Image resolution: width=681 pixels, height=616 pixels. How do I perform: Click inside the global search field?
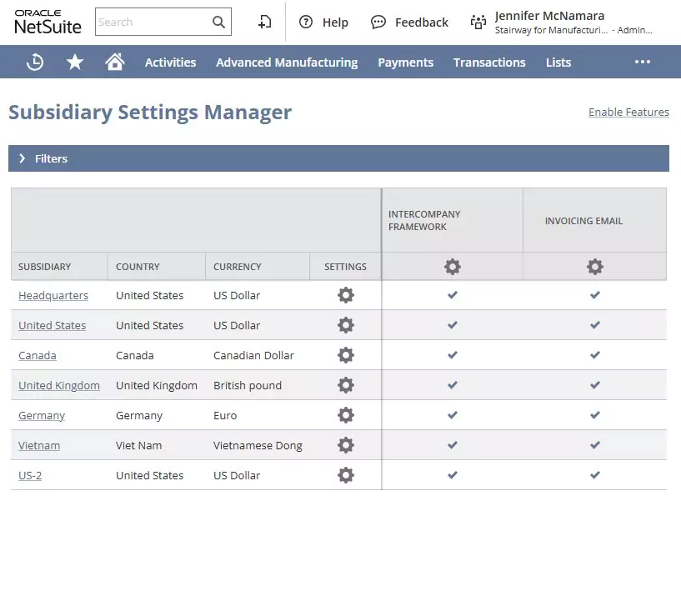[150, 23]
